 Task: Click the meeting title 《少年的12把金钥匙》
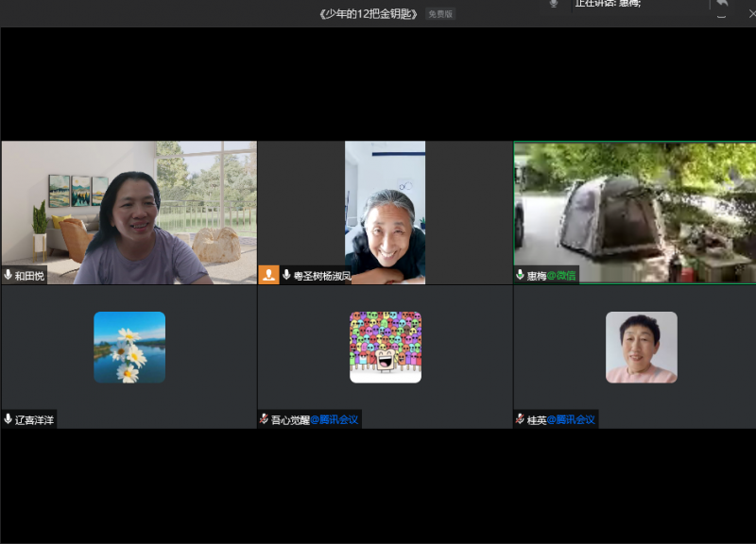point(369,14)
